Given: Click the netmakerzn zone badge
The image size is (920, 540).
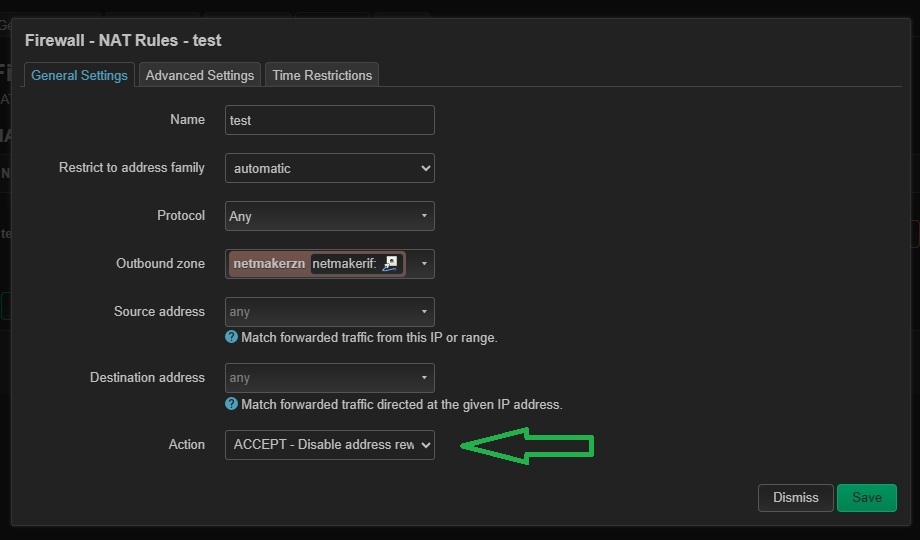Looking at the screenshot, I should click(269, 264).
